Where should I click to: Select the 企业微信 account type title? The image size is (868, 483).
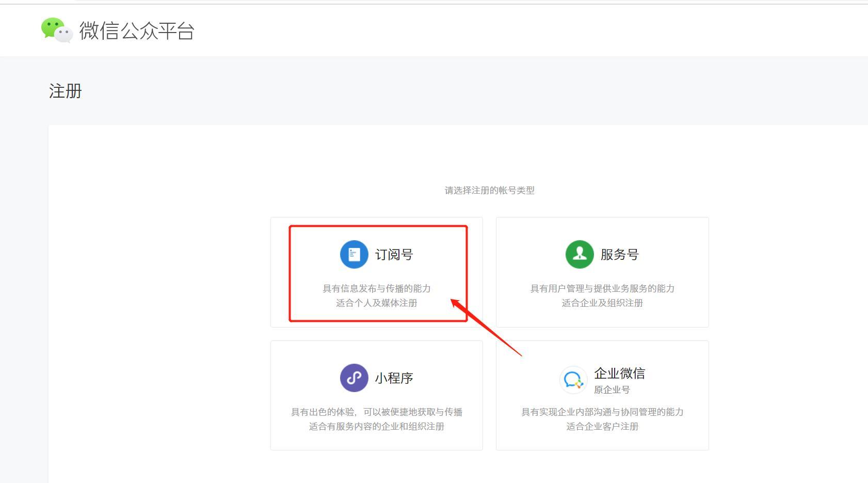(x=619, y=373)
